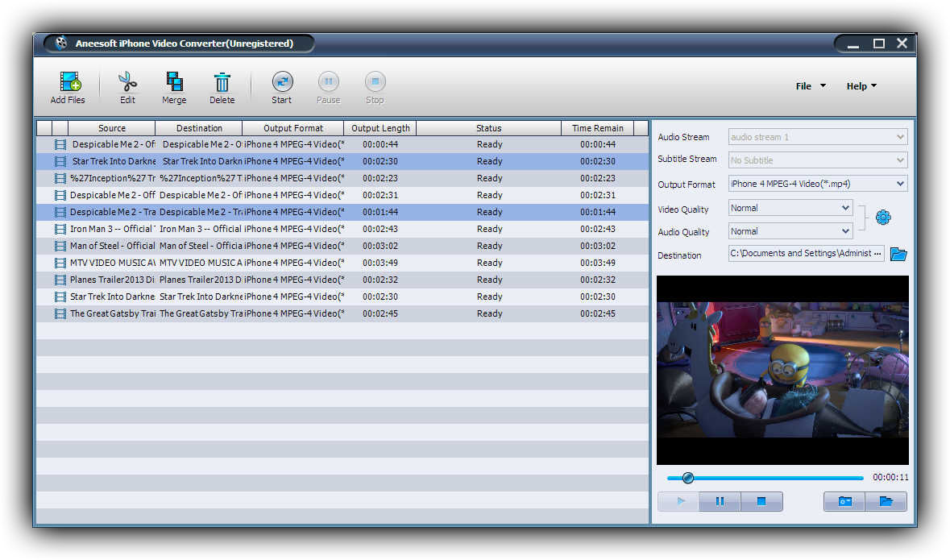Pause the preview video playback
This screenshot has height=560, width=950.
click(x=720, y=501)
